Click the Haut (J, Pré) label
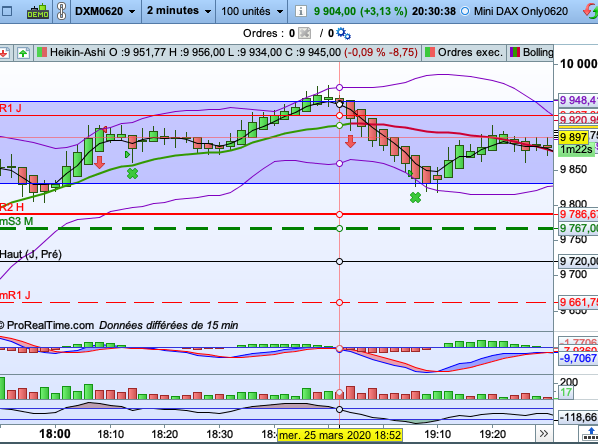 (x=31, y=254)
